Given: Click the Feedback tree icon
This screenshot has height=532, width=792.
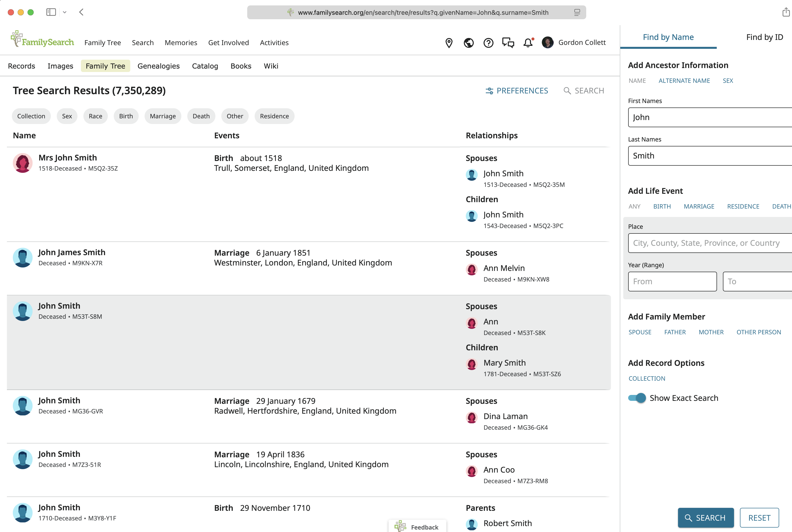Looking at the screenshot, I should pyautogui.click(x=400, y=527).
